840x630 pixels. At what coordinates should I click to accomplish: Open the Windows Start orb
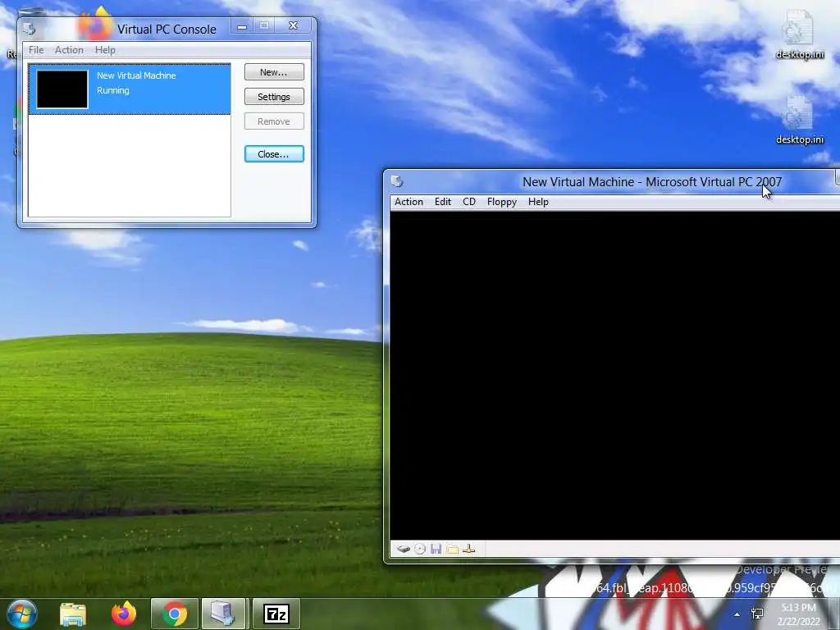[x=22, y=614]
